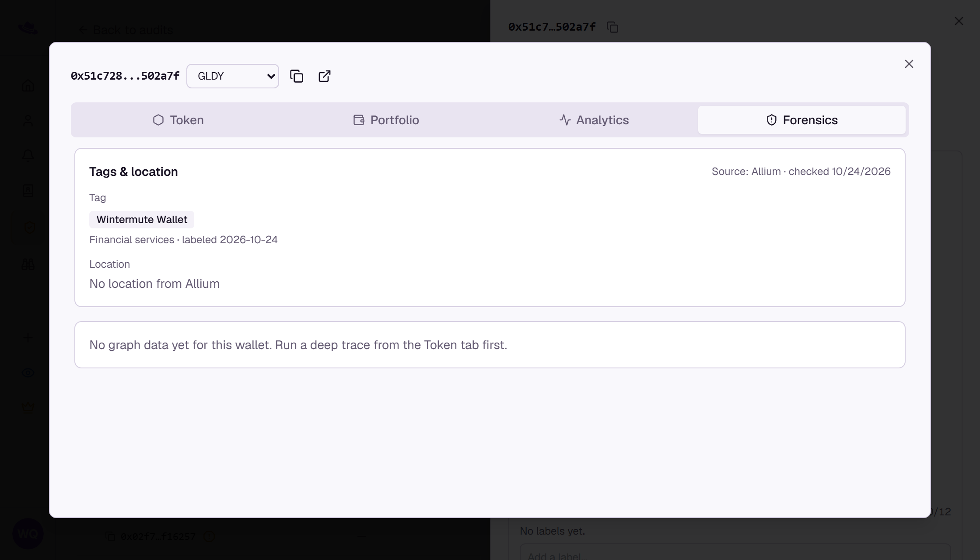The image size is (980, 560).
Task: Open the user profile icon in sidebar
Action: tap(28, 121)
